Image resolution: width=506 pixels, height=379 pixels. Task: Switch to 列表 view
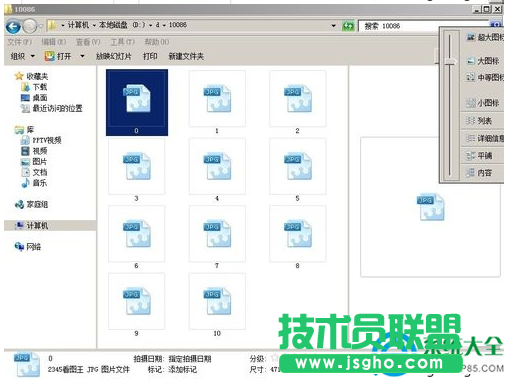tap(479, 121)
